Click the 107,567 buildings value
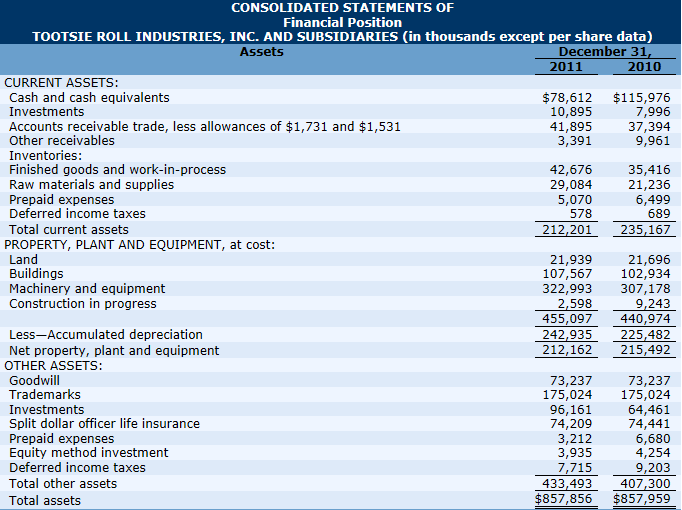Viewport: 682px width, 510px height. [x=567, y=274]
